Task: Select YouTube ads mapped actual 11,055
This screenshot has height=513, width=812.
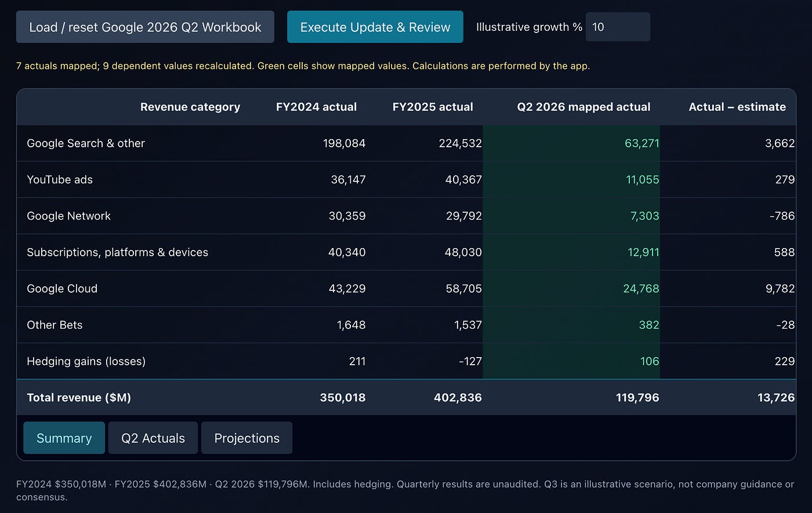Action: click(643, 179)
